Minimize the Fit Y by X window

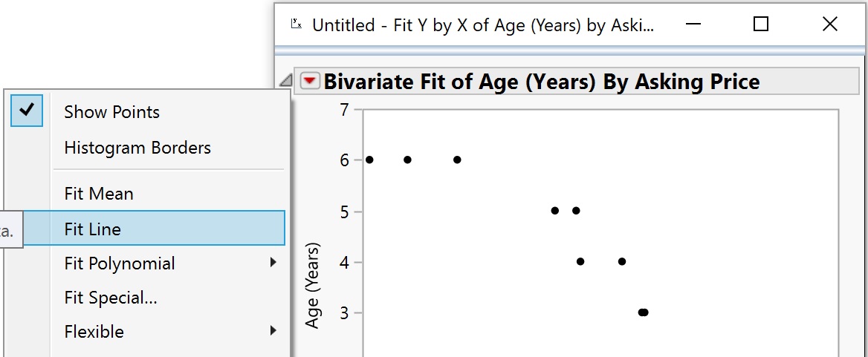pyautogui.click(x=693, y=24)
